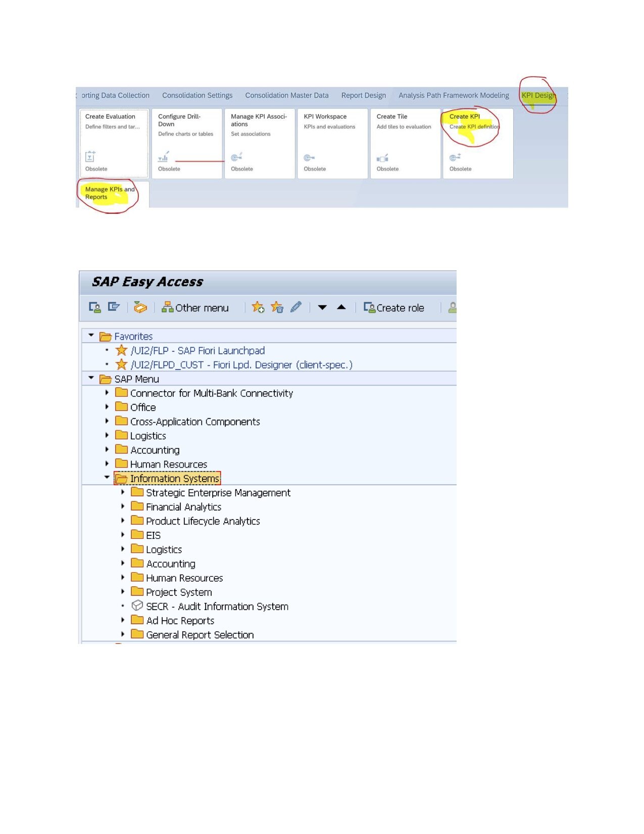The height and width of the screenshot is (834, 644).
Task: Open the Manage KPIs and Reports tile
Action: click(x=114, y=195)
